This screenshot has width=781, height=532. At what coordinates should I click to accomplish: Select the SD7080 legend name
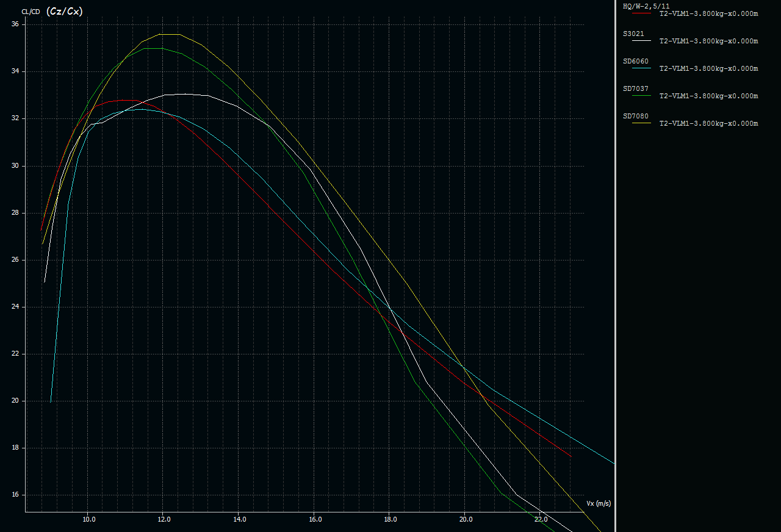(635, 116)
